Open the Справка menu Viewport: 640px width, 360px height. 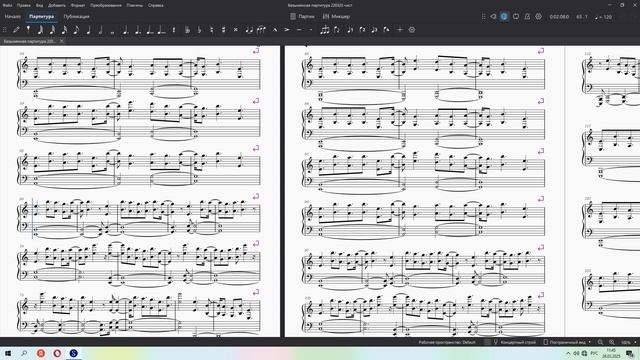coord(156,5)
